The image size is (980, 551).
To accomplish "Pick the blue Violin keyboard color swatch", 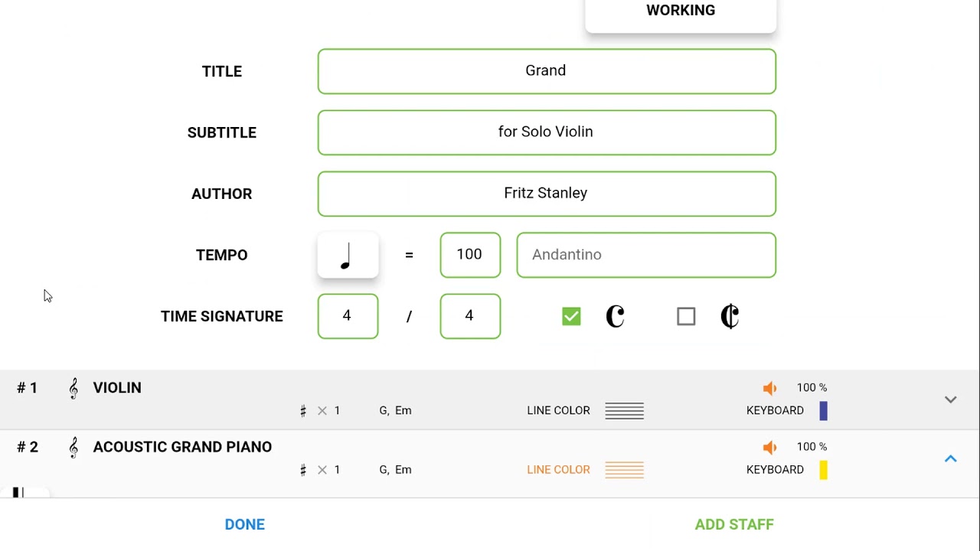I will [823, 411].
